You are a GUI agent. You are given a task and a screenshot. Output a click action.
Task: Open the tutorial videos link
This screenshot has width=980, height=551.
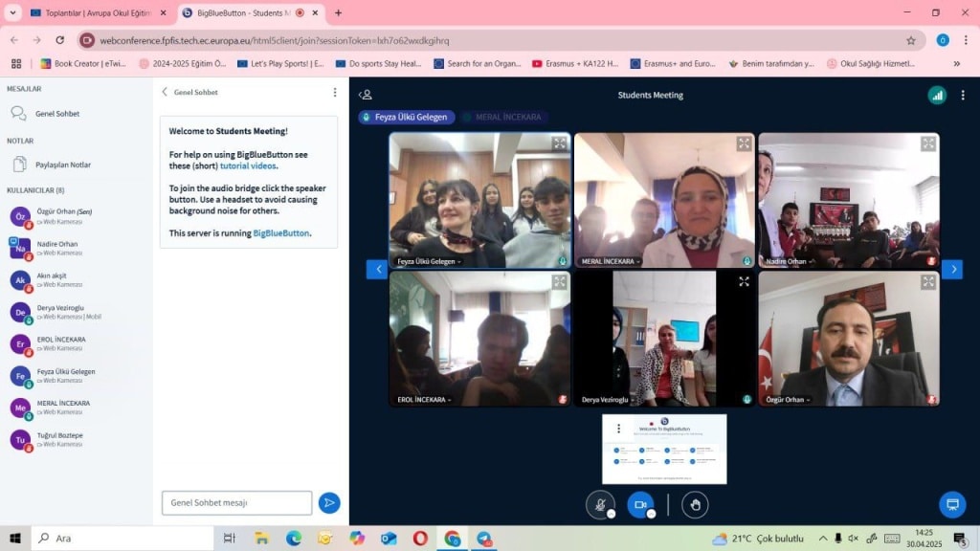tap(248, 165)
